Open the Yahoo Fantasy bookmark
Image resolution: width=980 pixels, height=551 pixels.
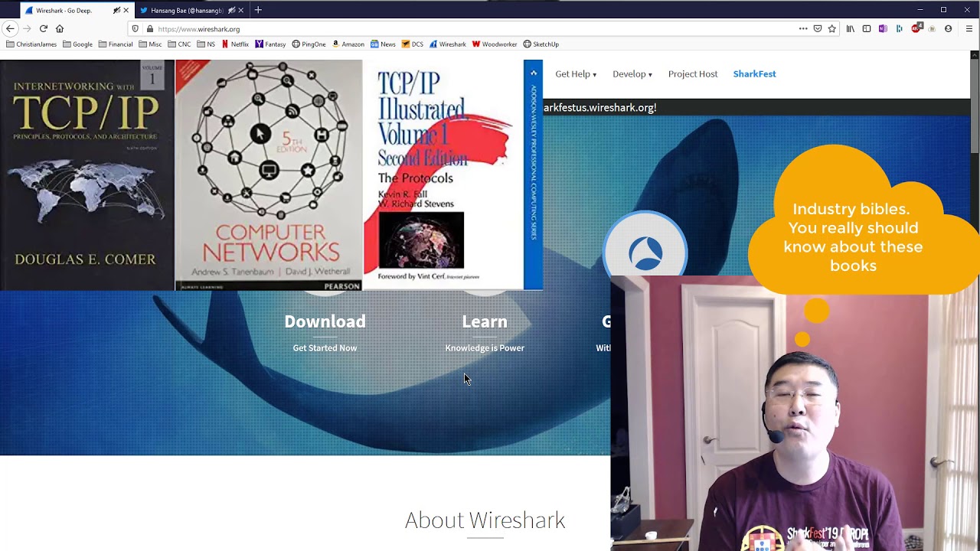tap(270, 44)
